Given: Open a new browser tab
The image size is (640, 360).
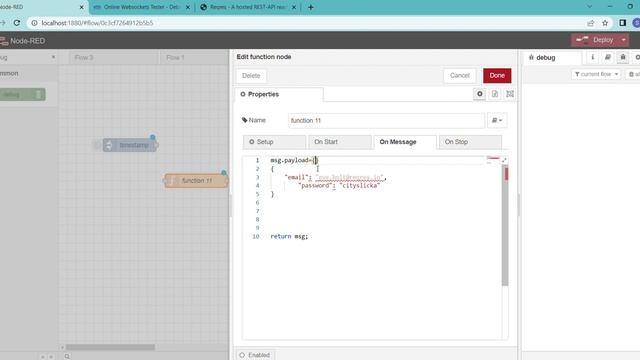Looking at the screenshot, I should (x=311, y=7).
